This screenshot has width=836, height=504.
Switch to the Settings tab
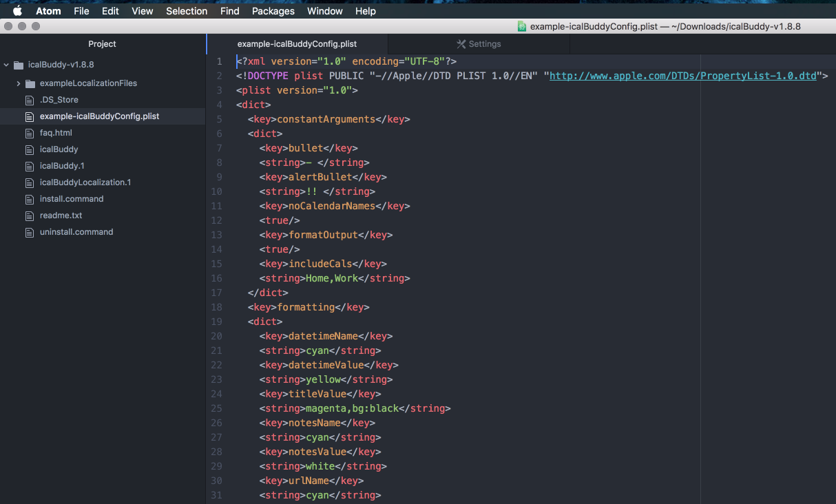coord(479,43)
